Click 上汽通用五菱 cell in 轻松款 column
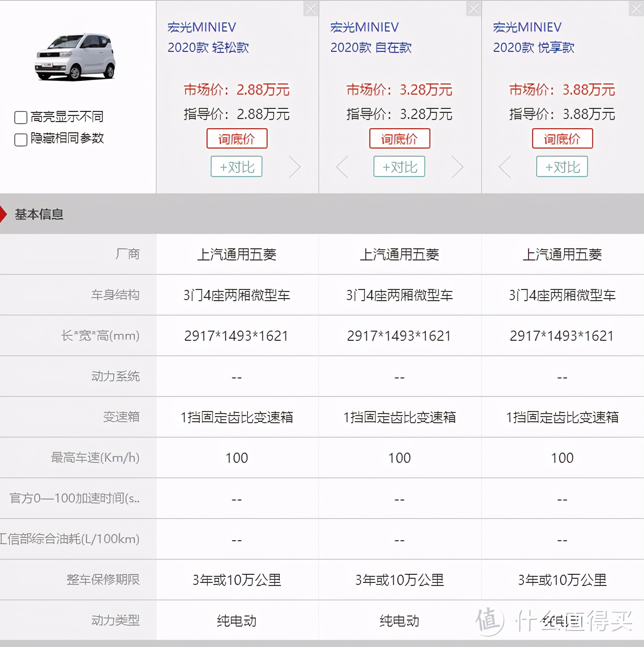 [x=237, y=254]
